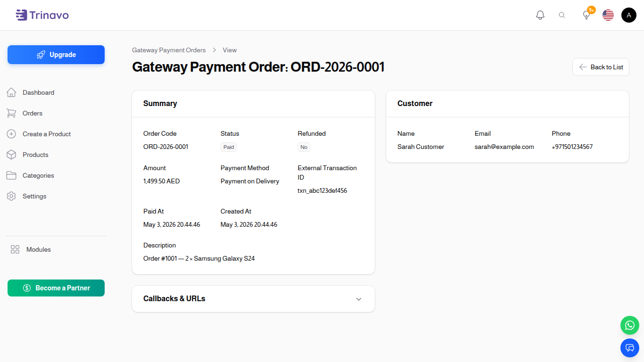Click the View breadcrumb item
Viewport: 644px width, 362px height.
point(230,50)
